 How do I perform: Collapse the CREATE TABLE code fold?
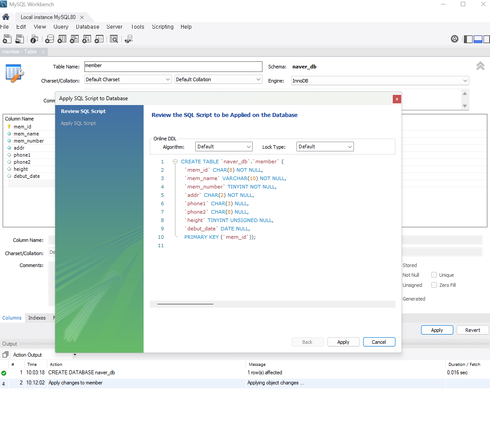pyautogui.click(x=175, y=162)
